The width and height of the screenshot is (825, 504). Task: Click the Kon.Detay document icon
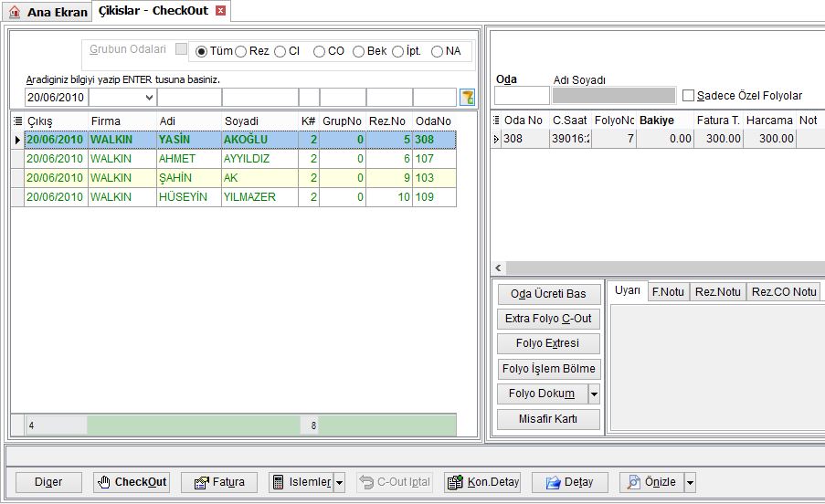pyautogui.click(x=455, y=482)
